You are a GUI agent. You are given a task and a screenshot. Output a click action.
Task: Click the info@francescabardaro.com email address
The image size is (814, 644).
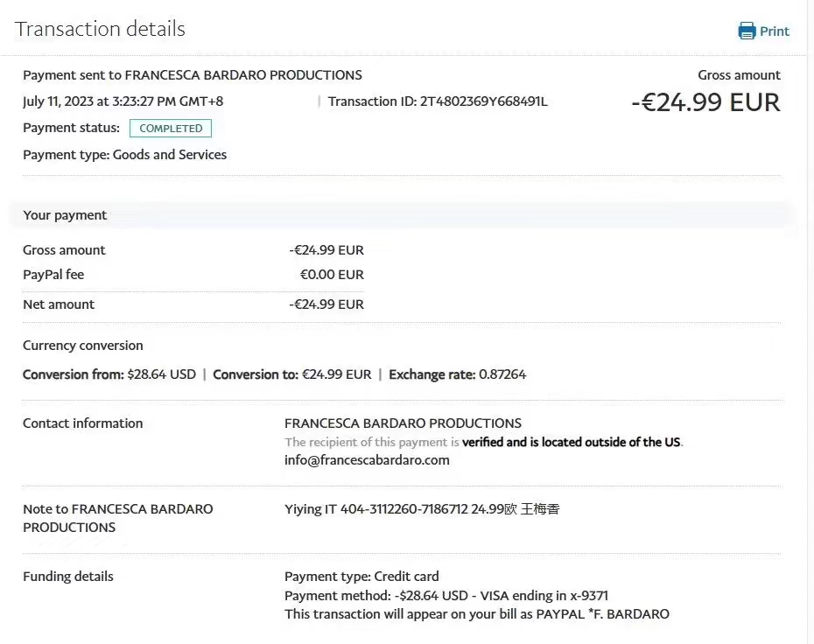pyautogui.click(x=367, y=460)
